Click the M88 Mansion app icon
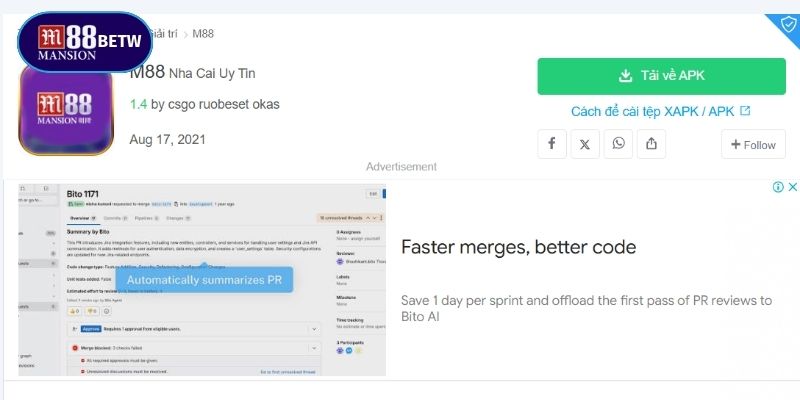 point(66,112)
